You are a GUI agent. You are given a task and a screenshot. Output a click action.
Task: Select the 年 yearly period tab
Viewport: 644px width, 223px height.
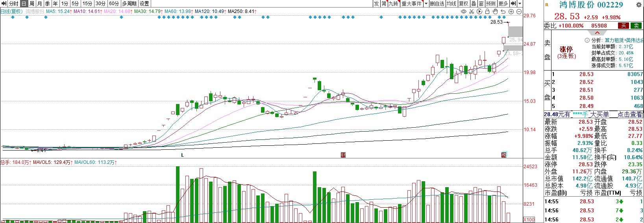pos(55,4)
